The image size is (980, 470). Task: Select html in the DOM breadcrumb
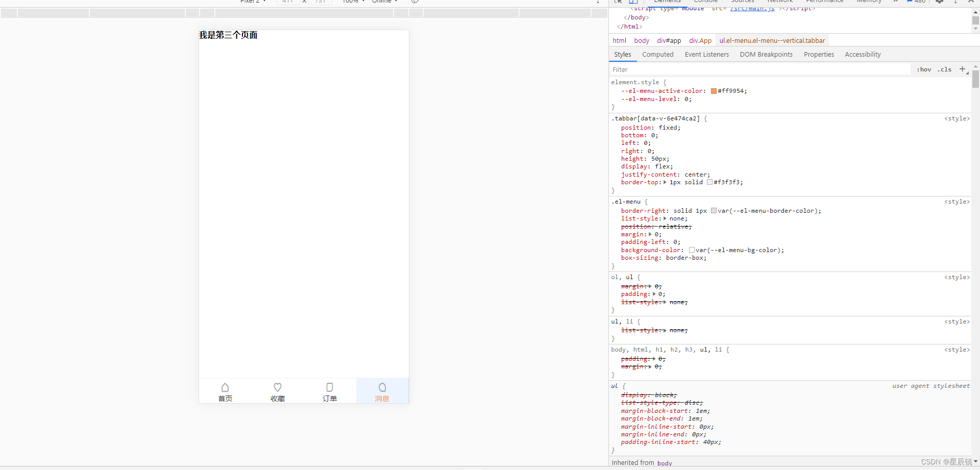(620, 40)
